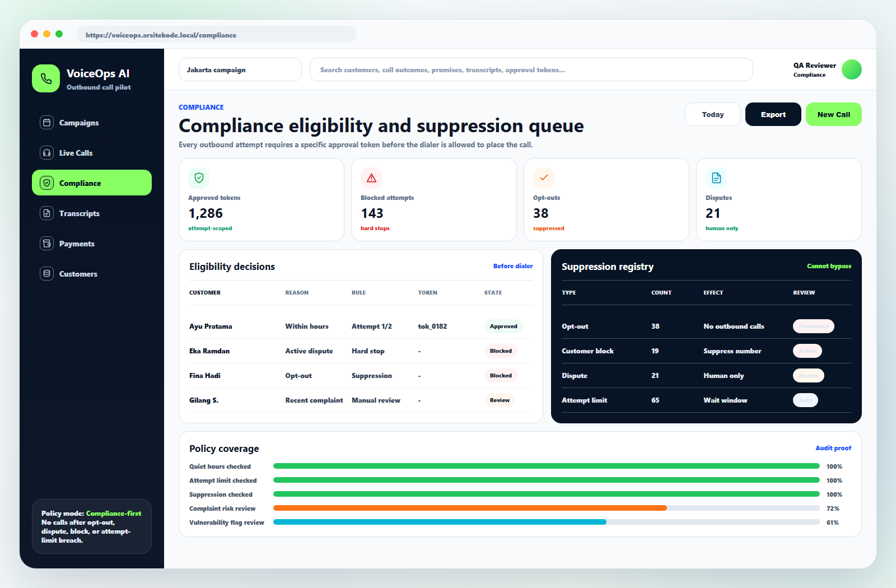Click the 1,286 approved tokens value

click(206, 213)
